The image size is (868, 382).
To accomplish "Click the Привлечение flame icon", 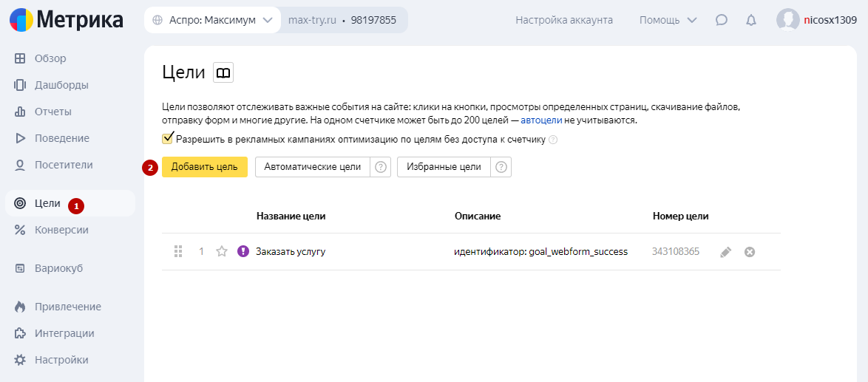I will (20, 307).
